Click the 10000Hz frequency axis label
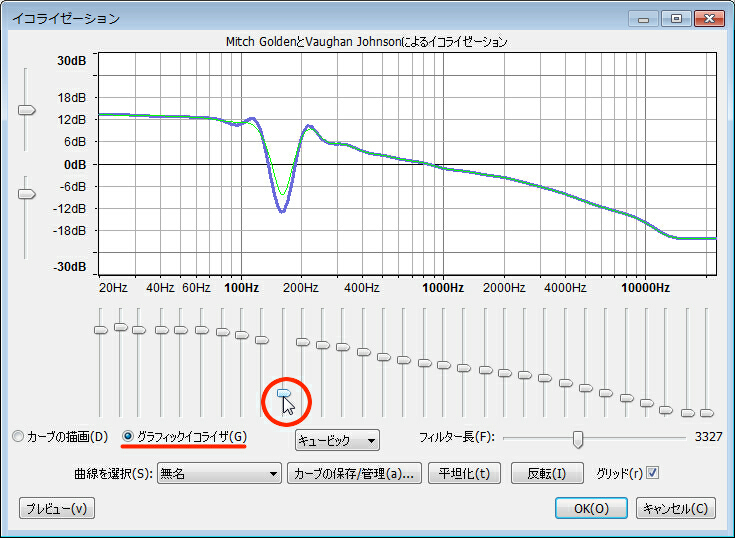The image size is (735, 538). [645, 288]
